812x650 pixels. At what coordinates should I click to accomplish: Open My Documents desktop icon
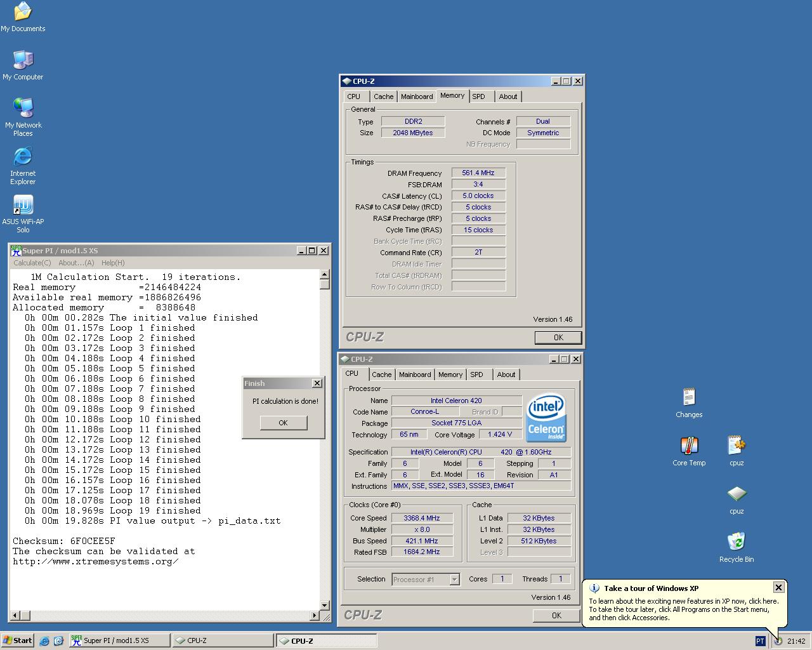[x=23, y=17]
